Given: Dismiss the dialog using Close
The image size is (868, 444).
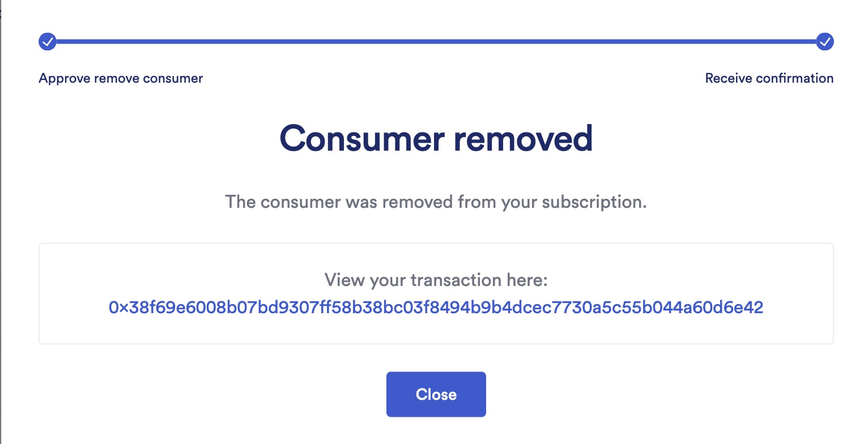Looking at the screenshot, I should tap(436, 394).
